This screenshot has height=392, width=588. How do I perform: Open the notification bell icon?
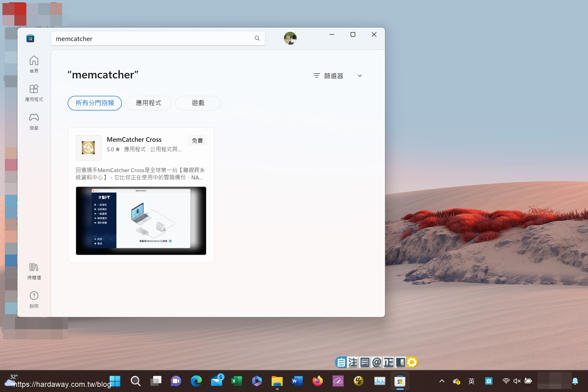[x=575, y=381]
